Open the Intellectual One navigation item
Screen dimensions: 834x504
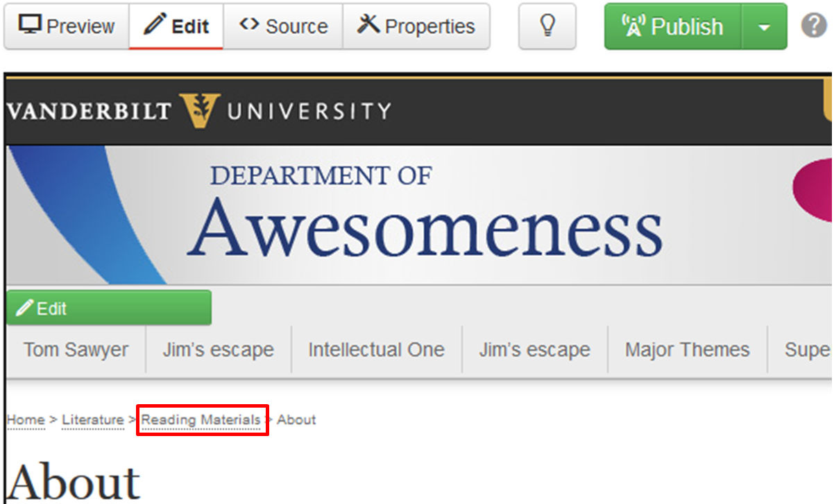[x=376, y=350]
